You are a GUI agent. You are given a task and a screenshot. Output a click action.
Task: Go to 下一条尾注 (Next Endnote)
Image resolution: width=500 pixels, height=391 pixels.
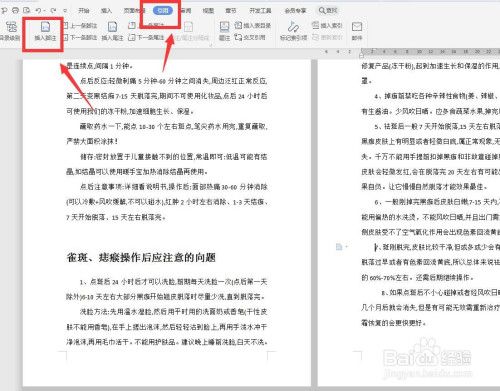coord(146,37)
